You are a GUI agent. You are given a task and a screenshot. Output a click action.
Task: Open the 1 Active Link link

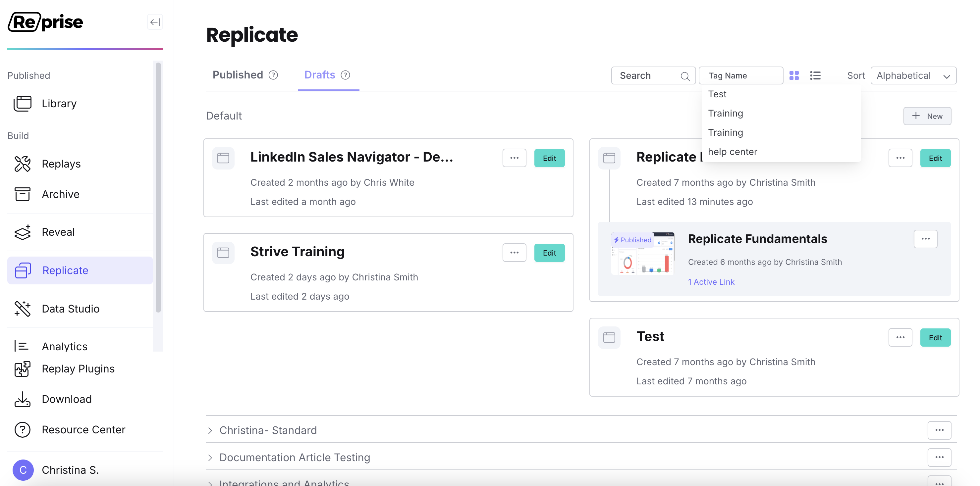pos(711,282)
